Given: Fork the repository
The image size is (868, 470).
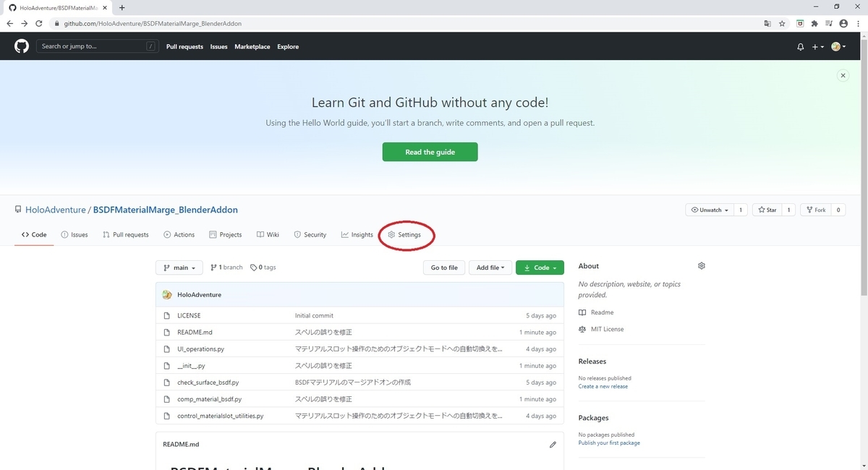Looking at the screenshot, I should click(815, 210).
